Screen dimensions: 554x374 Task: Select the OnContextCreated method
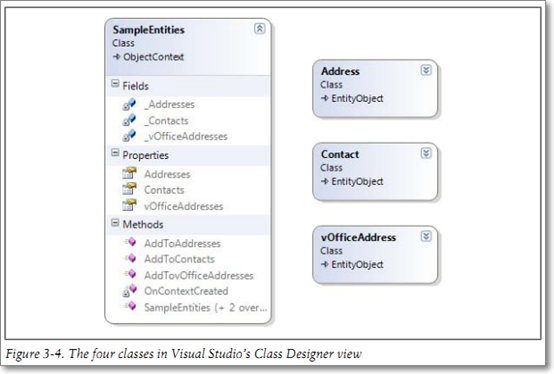tap(186, 291)
